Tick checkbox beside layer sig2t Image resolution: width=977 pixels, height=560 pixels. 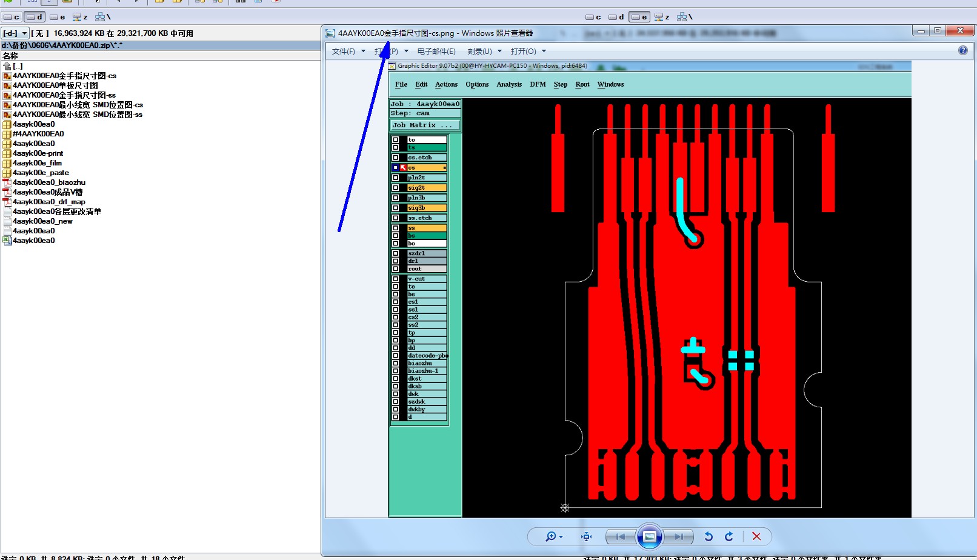pos(396,188)
